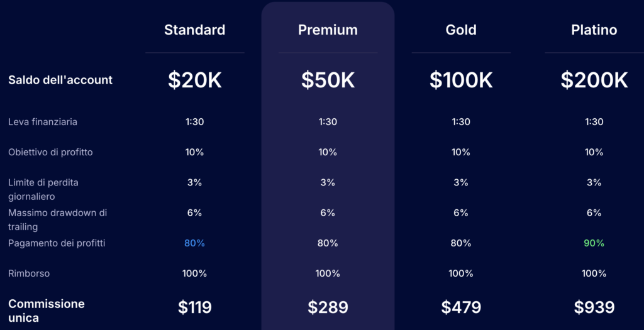The image size is (644, 330).
Task: Click the Saldo dell'account label
Action: (60, 80)
